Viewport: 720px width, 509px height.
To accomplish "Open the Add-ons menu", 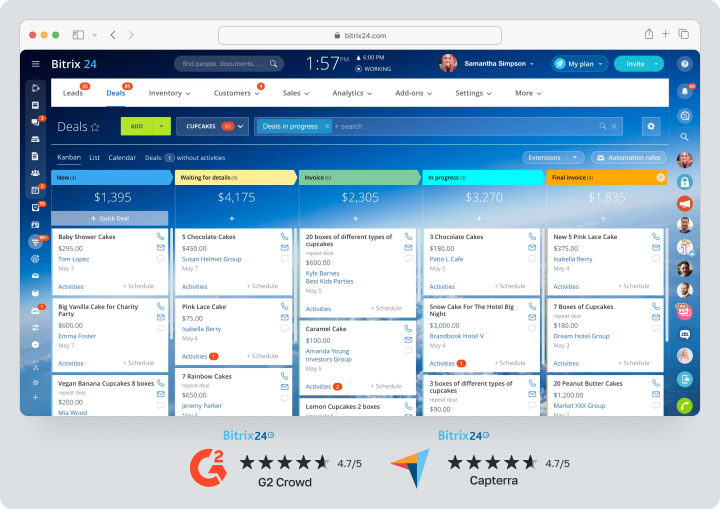I will [x=413, y=93].
